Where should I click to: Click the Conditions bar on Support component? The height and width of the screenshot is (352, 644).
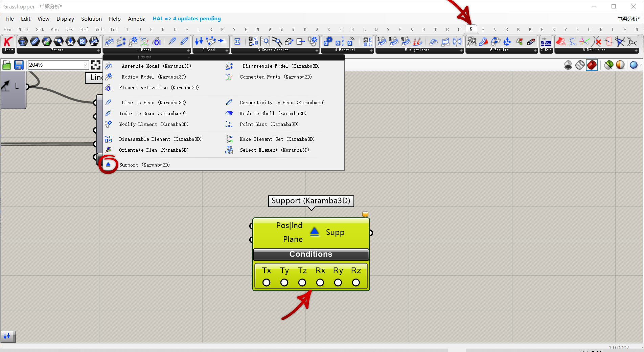pos(310,254)
